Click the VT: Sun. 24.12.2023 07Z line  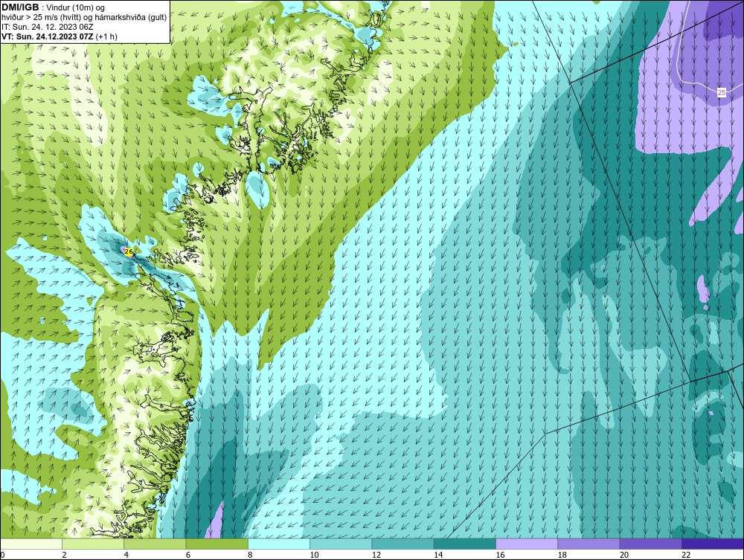click(60, 36)
